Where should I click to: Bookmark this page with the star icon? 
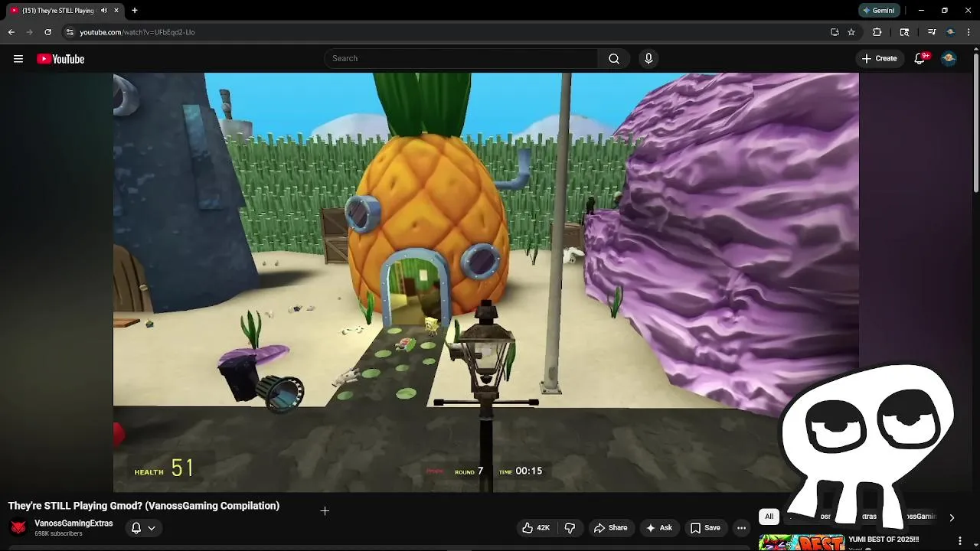(x=851, y=32)
